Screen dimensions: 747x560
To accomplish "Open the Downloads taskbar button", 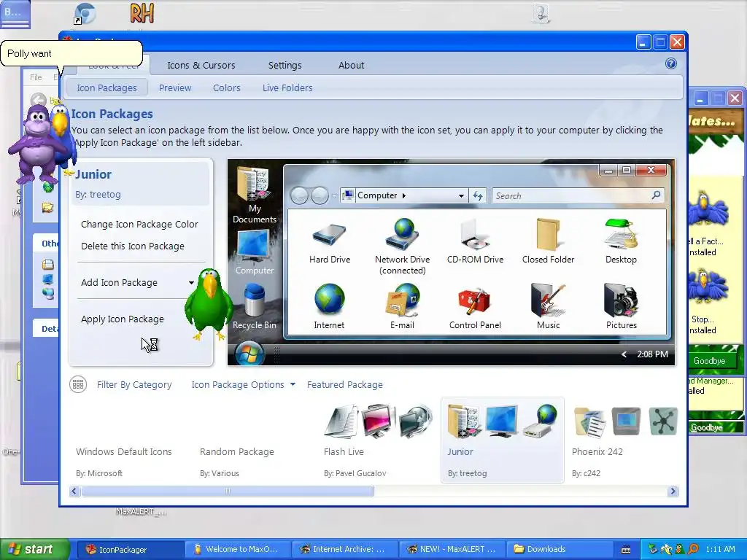I will coord(560,550).
